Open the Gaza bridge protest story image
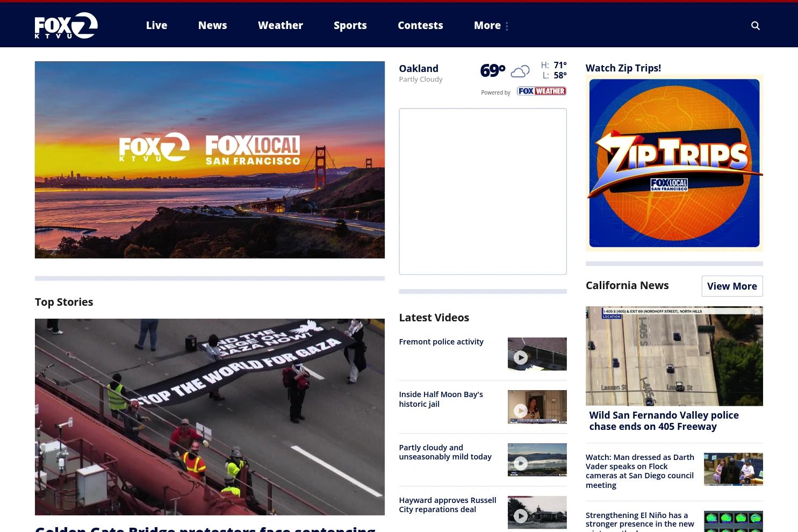Image resolution: width=798 pixels, height=532 pixels. point(210,417)
